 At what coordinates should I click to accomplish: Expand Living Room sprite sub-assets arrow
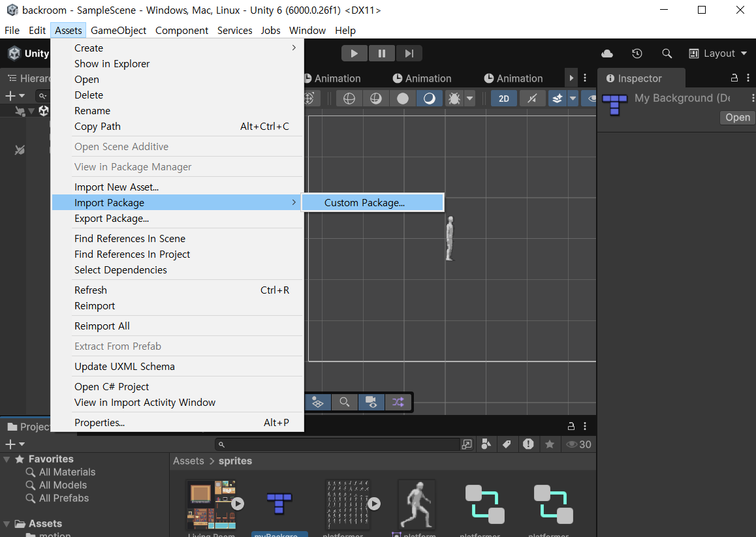(x=238, y=504)
